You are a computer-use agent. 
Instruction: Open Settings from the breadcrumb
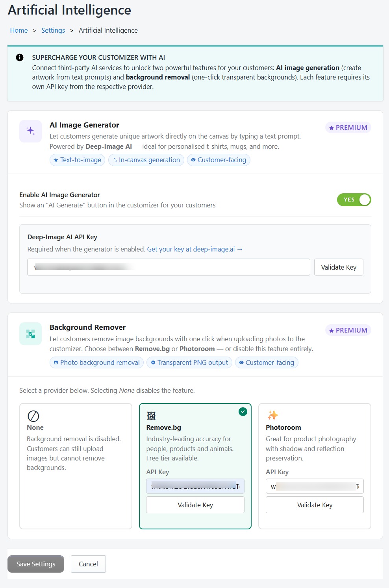tap(53, 30)
